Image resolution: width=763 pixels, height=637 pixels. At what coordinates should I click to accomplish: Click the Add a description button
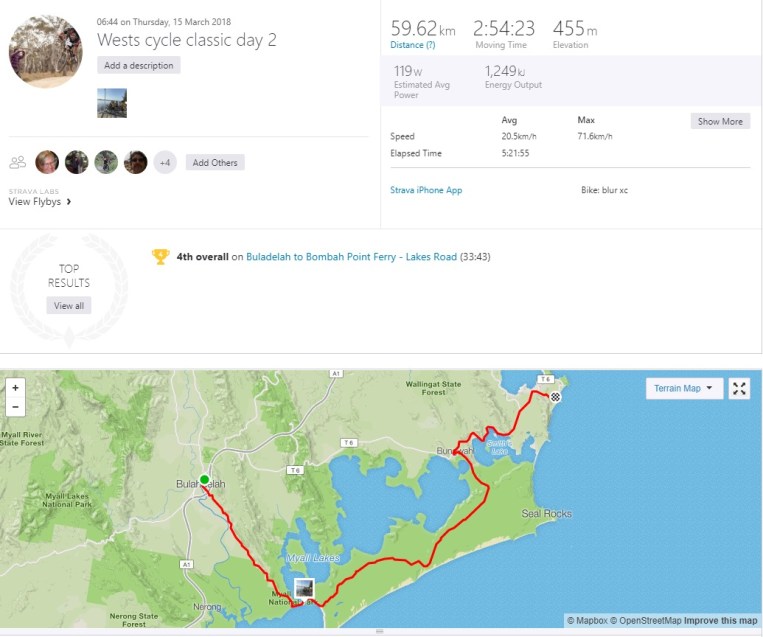[x=139, y=66]
